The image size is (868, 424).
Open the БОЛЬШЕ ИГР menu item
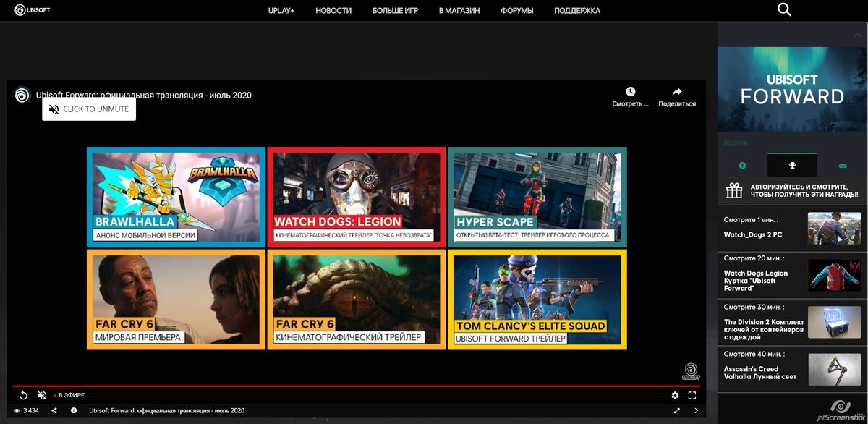tap(395, 11)
